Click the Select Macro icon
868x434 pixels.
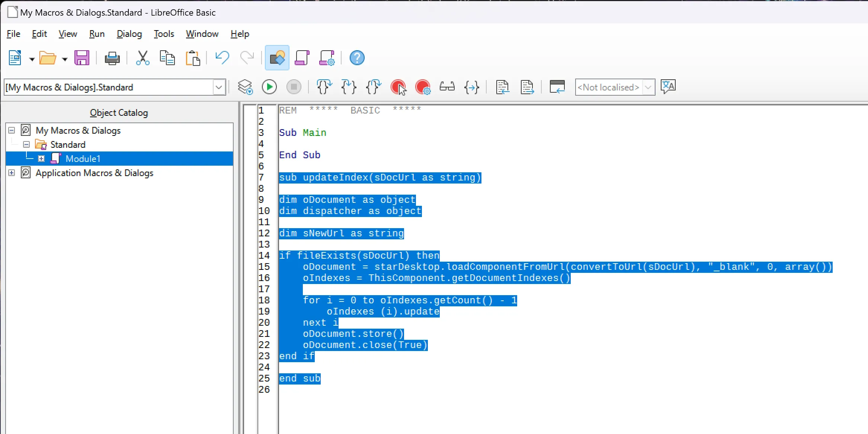coord(302,58)
